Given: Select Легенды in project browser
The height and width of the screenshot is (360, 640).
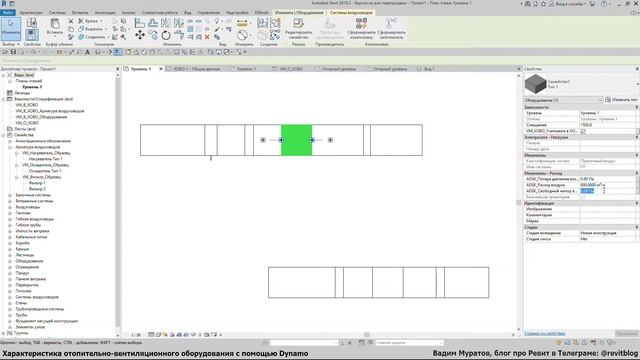Looking at the screenshot, I should [22, 93].
